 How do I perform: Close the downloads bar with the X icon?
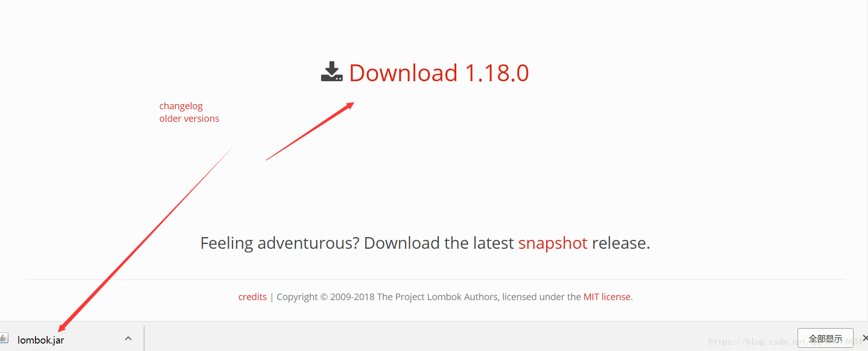(x=865, y=338)
